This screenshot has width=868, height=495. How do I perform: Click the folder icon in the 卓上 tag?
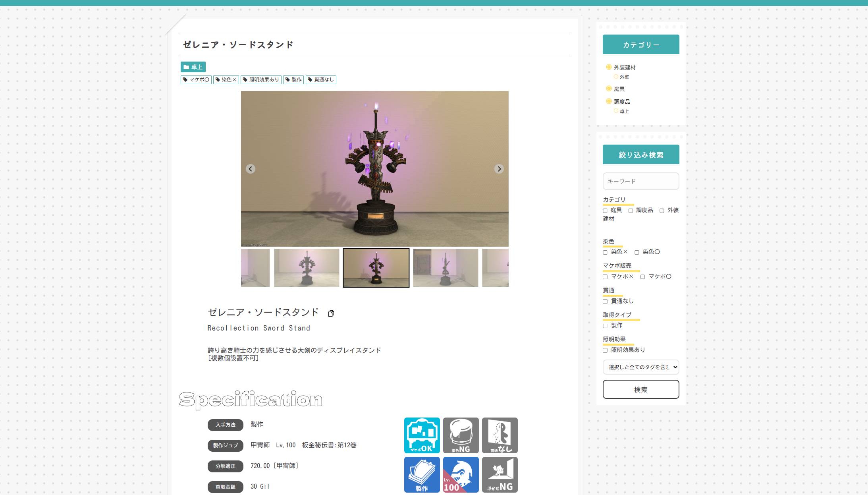187,67
